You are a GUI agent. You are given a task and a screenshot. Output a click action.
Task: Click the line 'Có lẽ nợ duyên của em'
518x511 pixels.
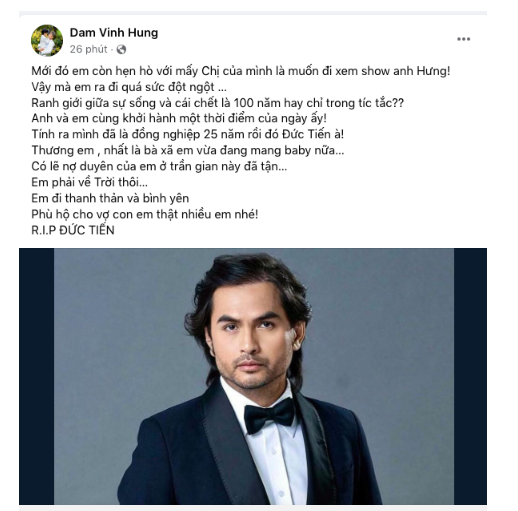(159, 167)
